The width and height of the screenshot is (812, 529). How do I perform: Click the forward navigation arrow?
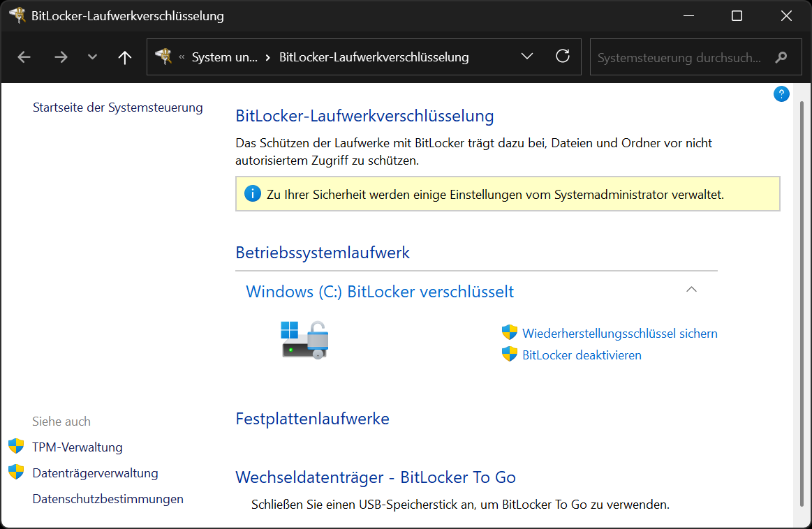61,57
